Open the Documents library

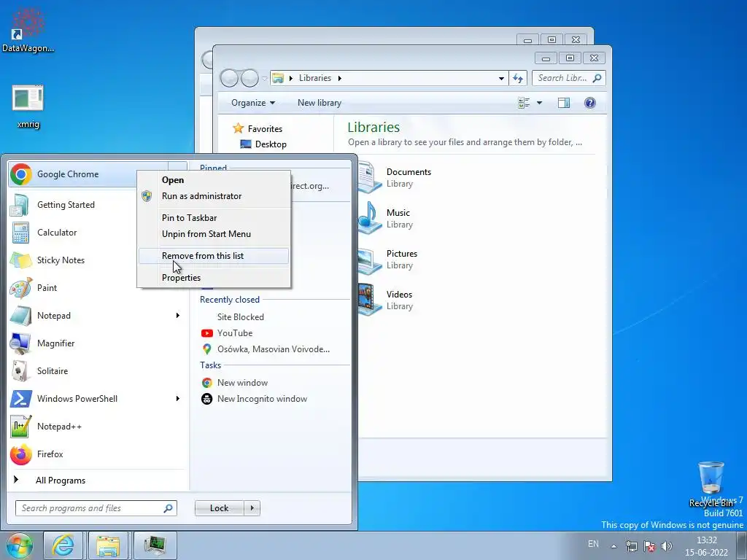click(395, 177)
